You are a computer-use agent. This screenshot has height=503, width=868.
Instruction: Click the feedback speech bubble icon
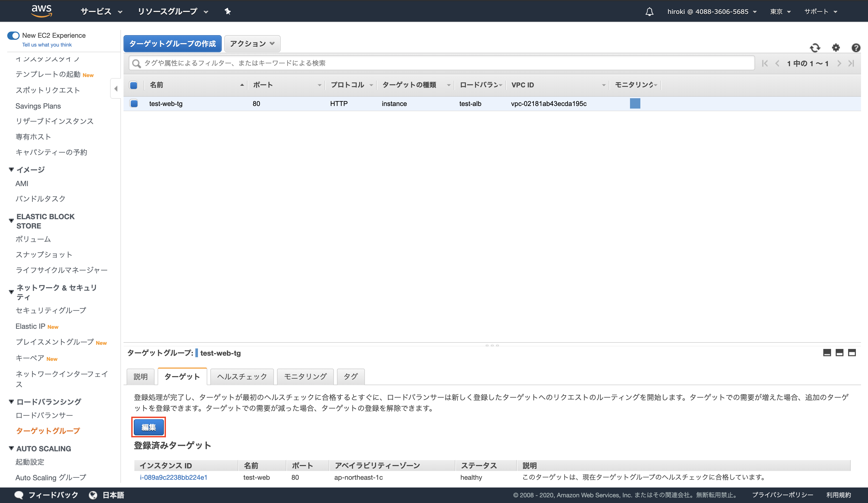pyautogui.click(x=19, y=495)
